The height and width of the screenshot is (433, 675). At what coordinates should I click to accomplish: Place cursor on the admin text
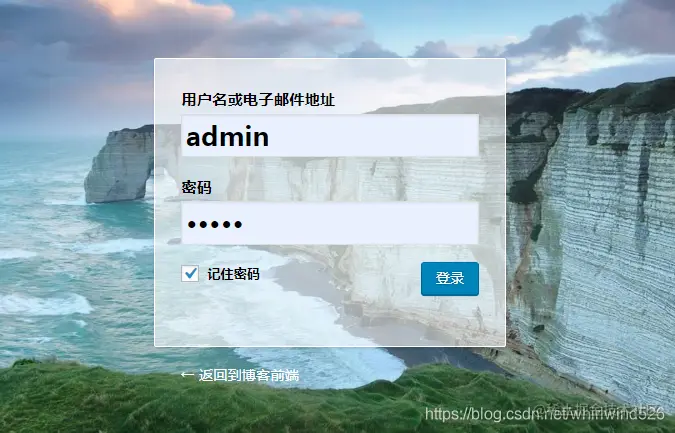coord(227,137)
